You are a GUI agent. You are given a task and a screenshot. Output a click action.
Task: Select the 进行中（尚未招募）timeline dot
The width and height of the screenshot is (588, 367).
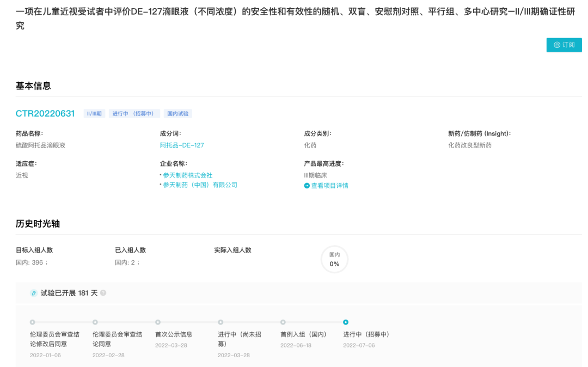click(220, 322)
